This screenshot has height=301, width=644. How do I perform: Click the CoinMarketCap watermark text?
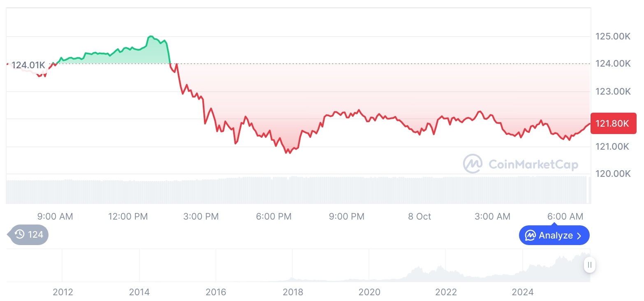point(533,164)
